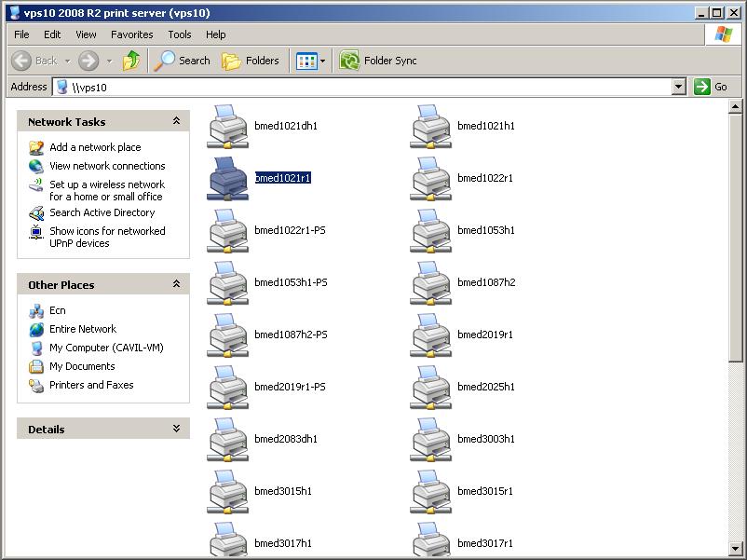Open the Search toolbar button

click(183, 61)
